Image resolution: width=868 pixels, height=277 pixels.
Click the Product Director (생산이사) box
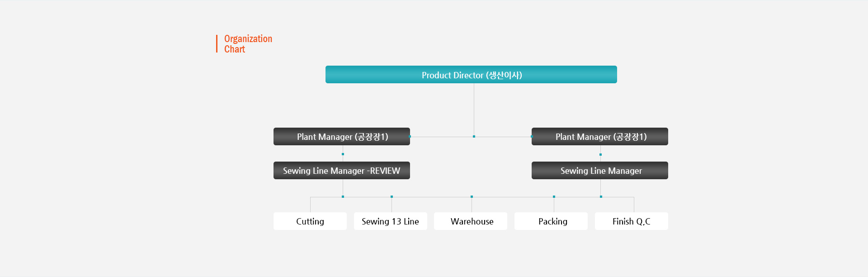point(471,75)
